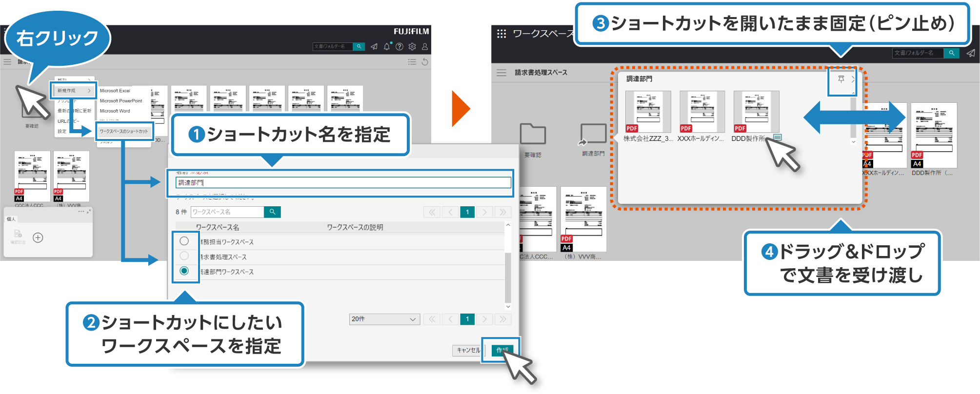Collapse the 個人 panel with arrows icon
This screenshot has height=394, width=980.
pos(89,211)
